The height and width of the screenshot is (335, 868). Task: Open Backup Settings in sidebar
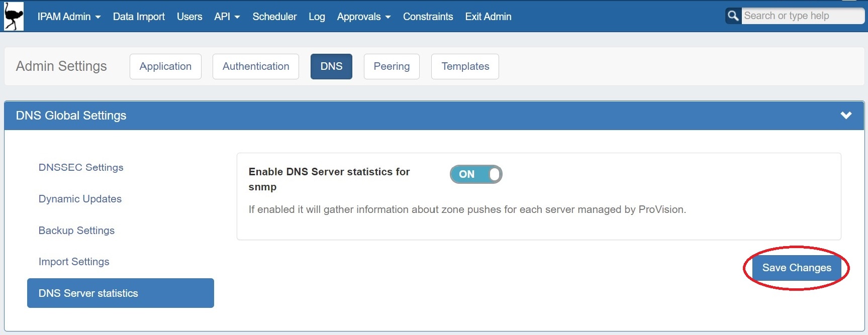coord(76,231)
